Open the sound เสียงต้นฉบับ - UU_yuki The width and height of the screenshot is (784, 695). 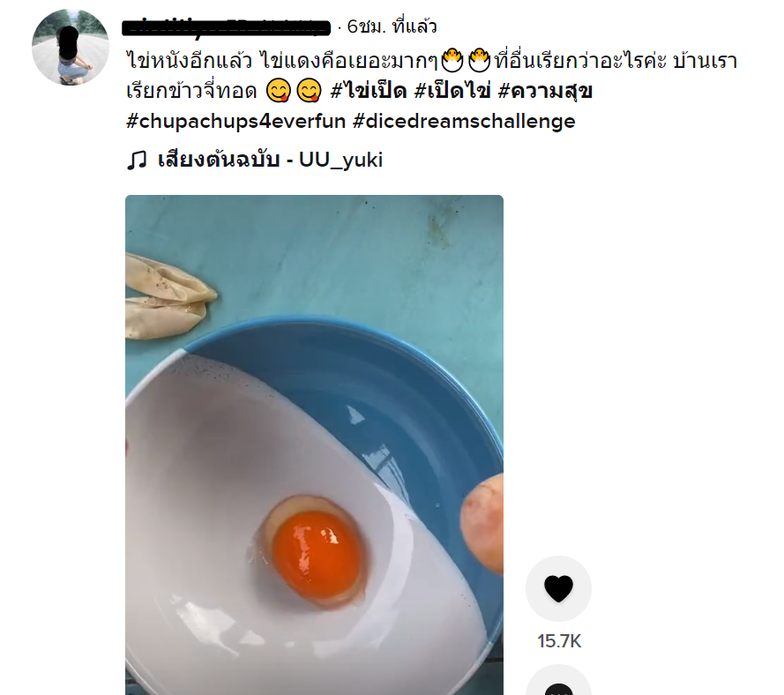pos(270,160)
